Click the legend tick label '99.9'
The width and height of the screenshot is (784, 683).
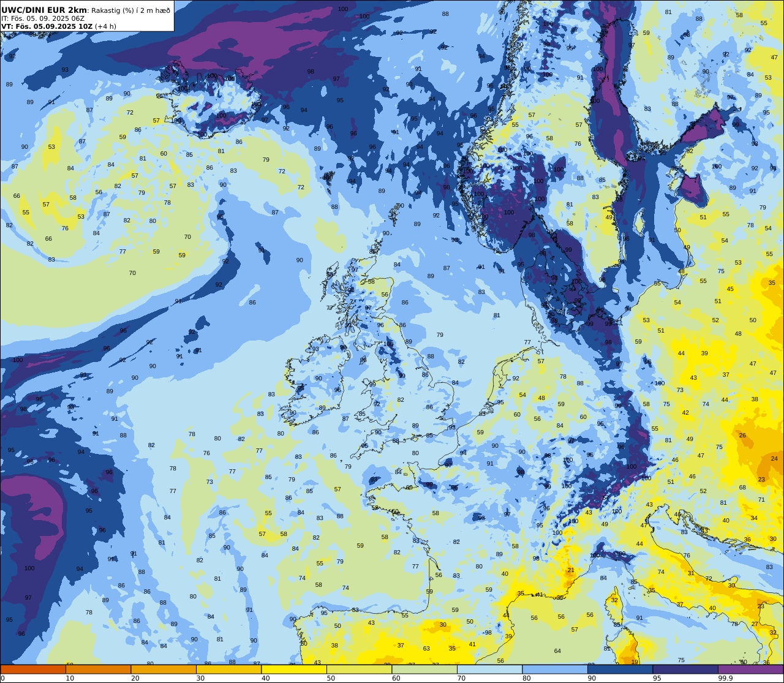726,678
